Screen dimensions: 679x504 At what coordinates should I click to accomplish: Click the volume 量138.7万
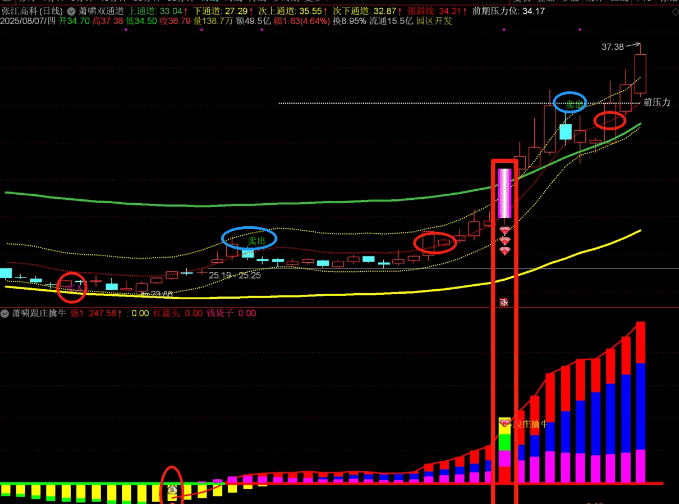[x=213, y=21]
